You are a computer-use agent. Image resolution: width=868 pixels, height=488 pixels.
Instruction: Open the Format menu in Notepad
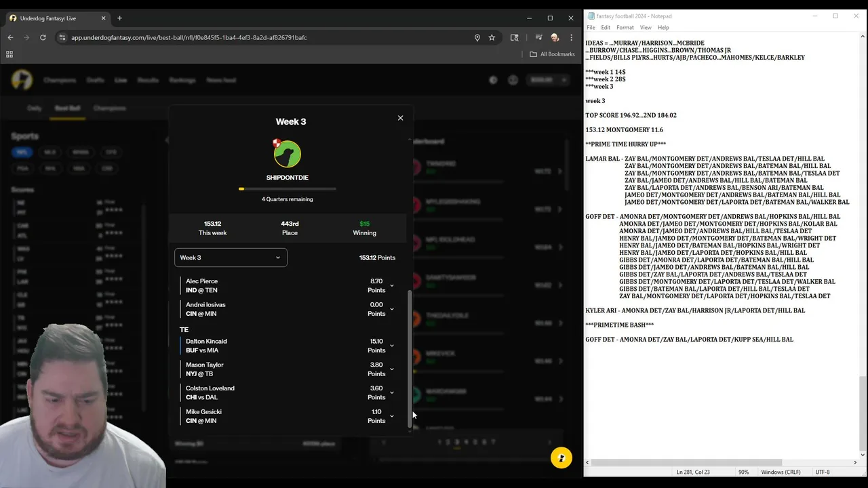(625, 28)
